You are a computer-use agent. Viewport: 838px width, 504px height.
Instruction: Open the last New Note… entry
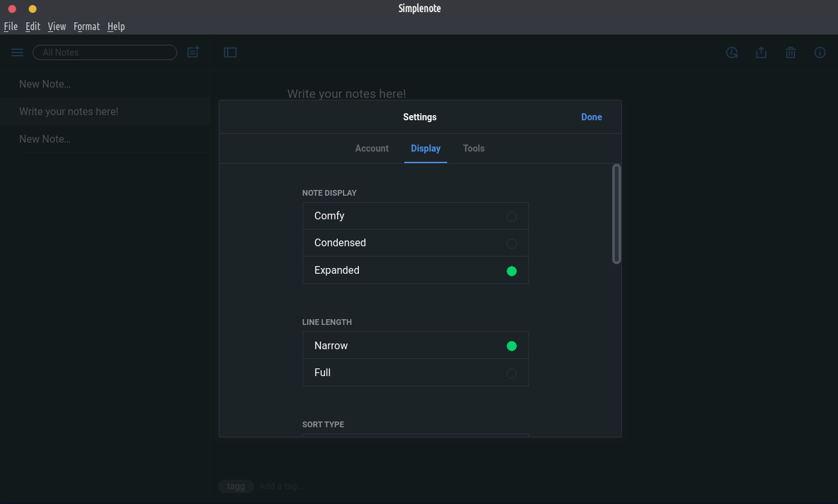[x=105, y=139]
